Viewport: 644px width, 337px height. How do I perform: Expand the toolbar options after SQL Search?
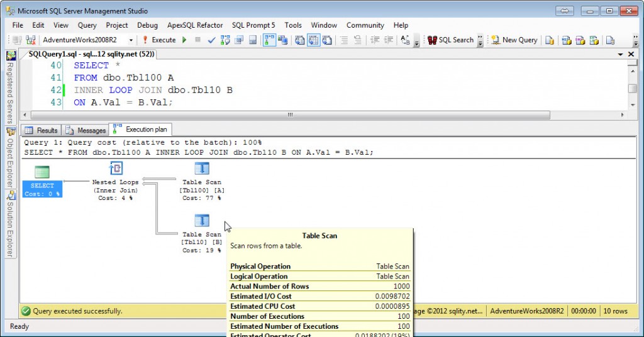click(480, 40)
